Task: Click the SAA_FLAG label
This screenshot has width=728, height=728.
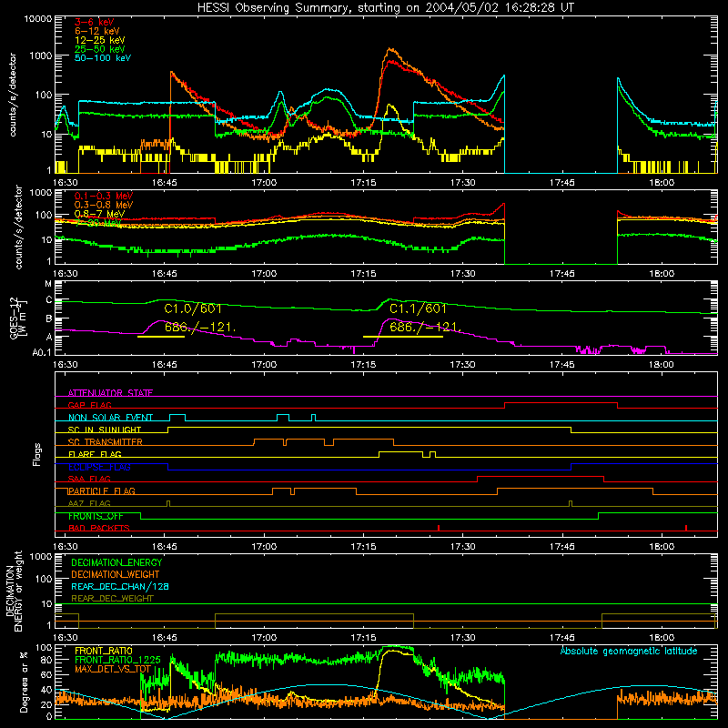Action: click(x=89, y=479)
